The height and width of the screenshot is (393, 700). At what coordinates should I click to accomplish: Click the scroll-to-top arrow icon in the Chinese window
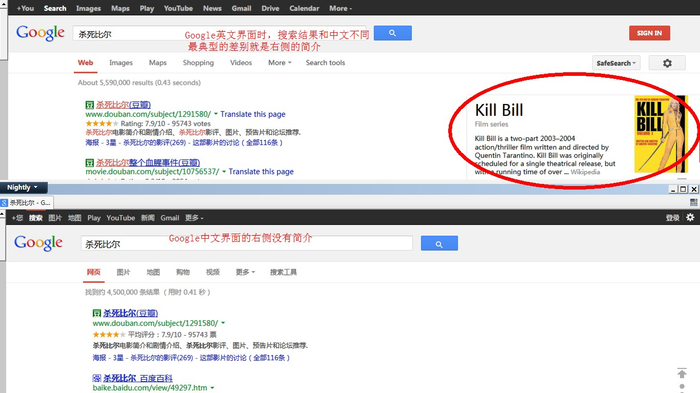(682, 373)
